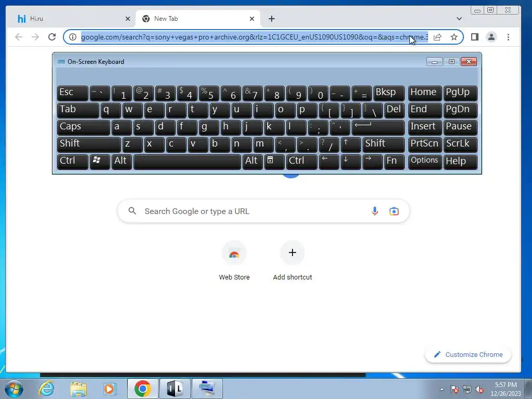Open Windows Start menu orb
The height and width of the screenshot is (399, 532).
point(14,389)
